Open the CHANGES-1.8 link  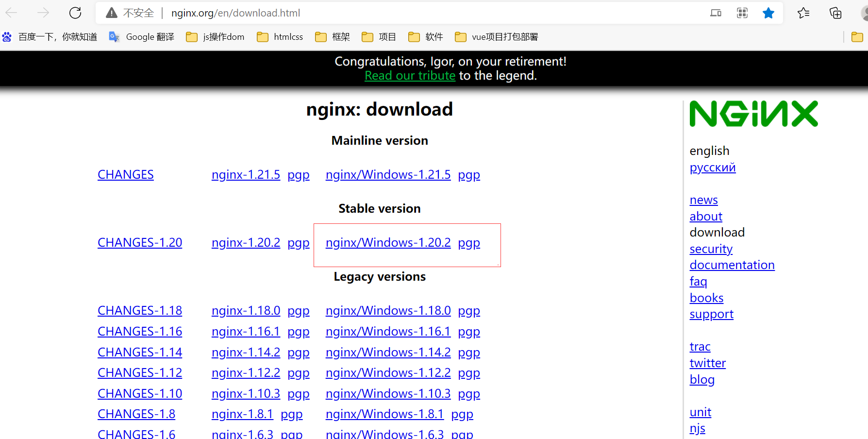(136, 414)
